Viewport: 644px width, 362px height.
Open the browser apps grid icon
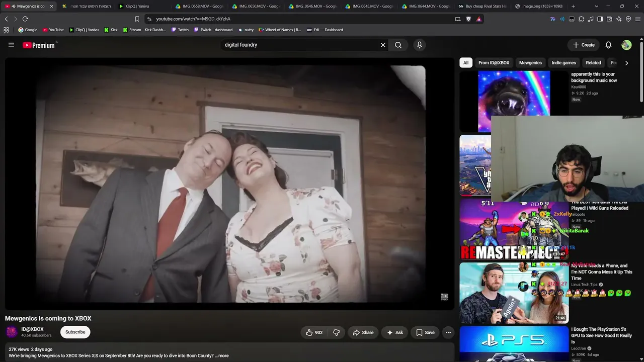(x=6, y=30)
